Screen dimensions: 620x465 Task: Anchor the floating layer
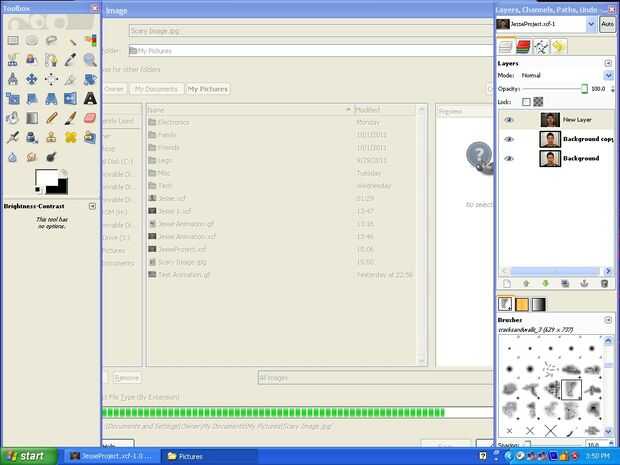pyautogui.click(x=584, y=284)
